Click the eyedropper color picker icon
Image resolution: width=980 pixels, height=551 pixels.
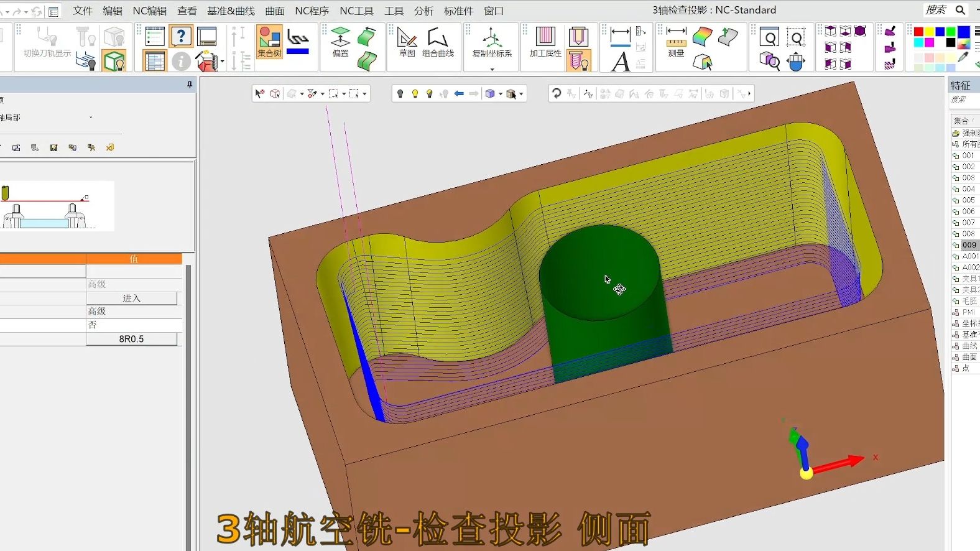click(963, 57)
